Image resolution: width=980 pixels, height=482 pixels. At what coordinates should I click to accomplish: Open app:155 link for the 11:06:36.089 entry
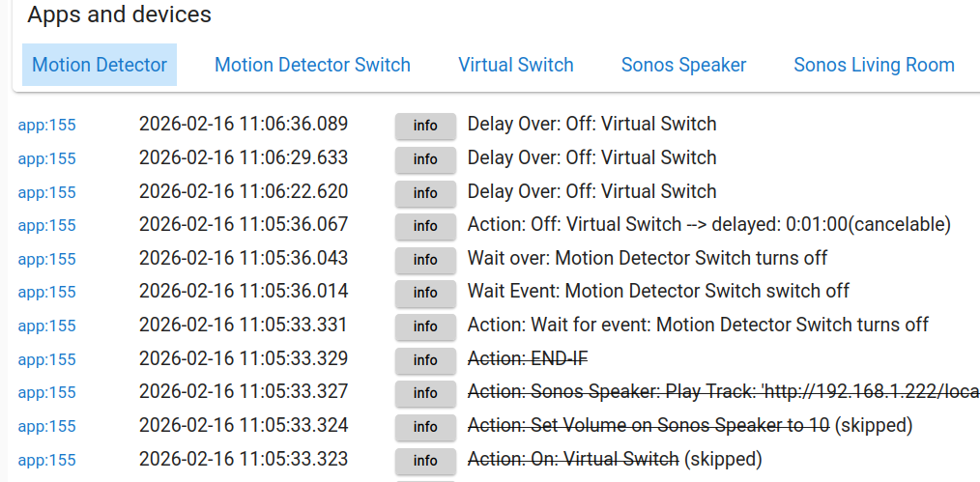(46, 125)
